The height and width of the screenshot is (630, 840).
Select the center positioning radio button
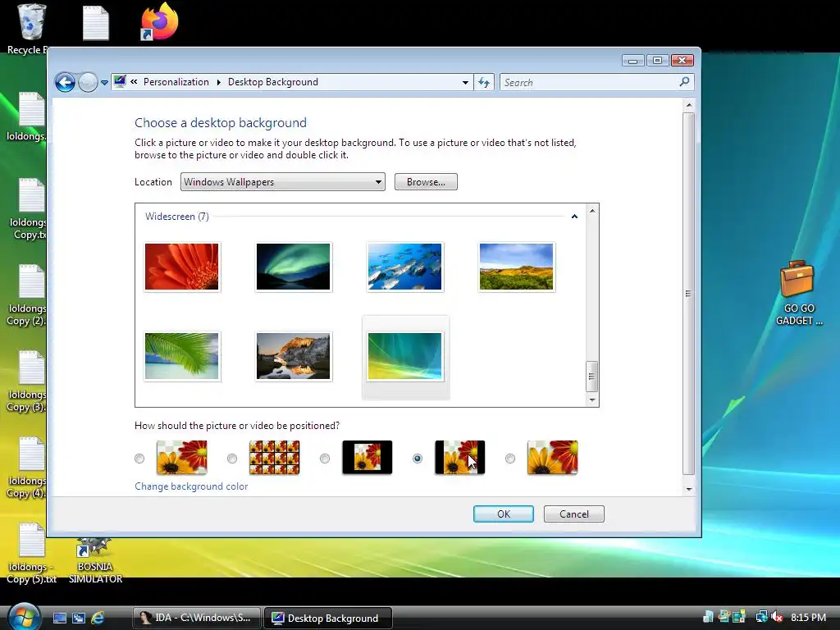(325, 459)
